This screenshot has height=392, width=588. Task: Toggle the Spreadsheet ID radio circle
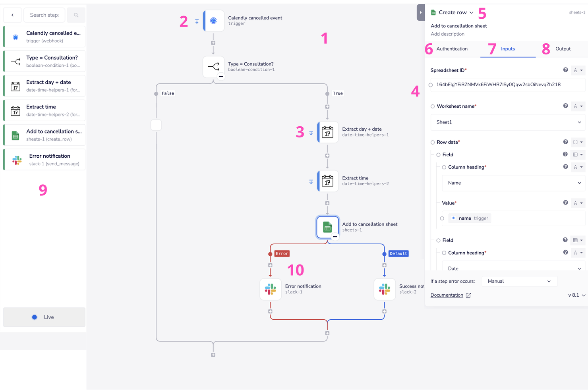click(x=431, y=85)
